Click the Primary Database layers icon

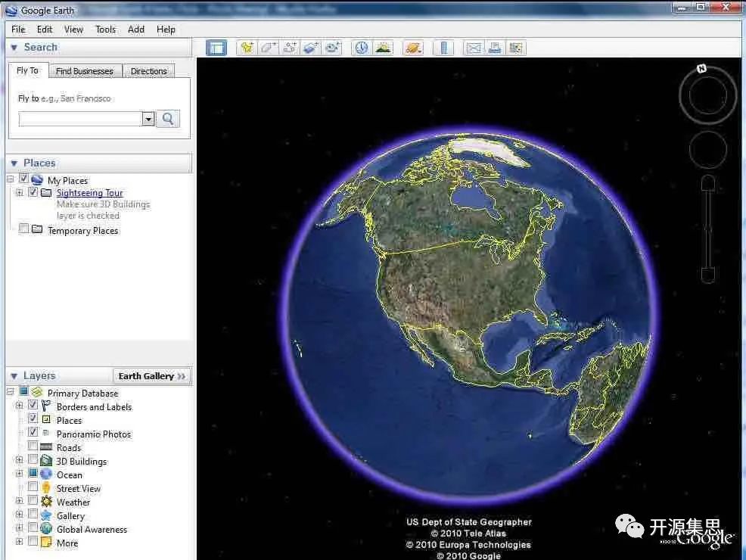click(x=37, y=393)
